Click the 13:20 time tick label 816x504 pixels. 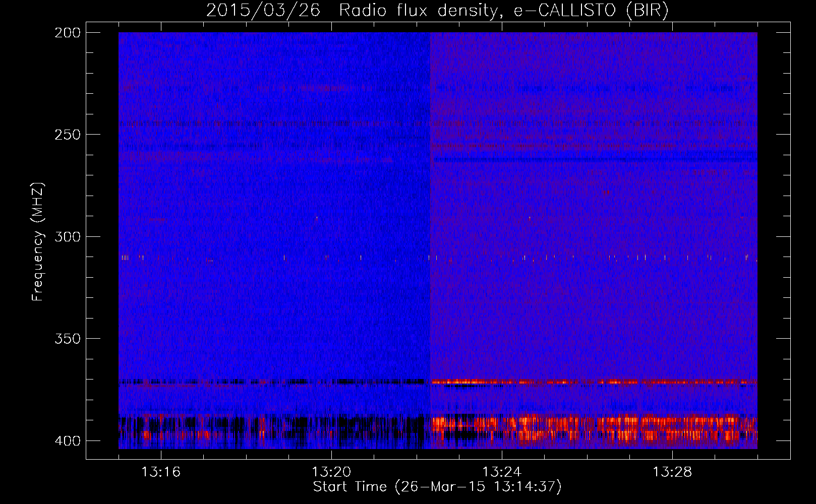coord(331,472)
